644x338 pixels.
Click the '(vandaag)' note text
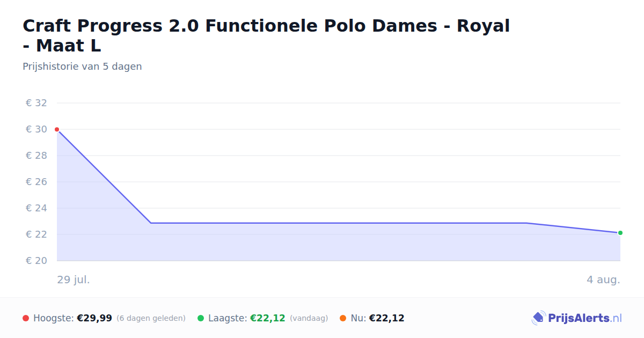[309, 318]
